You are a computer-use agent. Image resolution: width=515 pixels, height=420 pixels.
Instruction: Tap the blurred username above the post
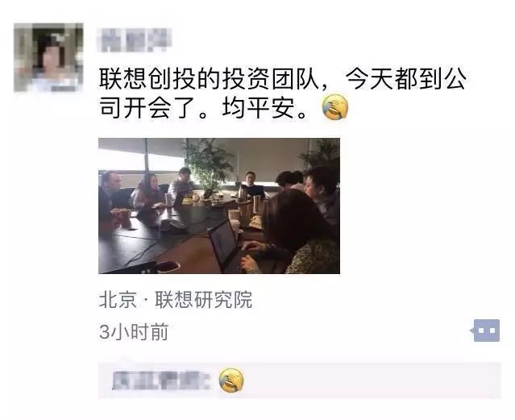[135, 40]
